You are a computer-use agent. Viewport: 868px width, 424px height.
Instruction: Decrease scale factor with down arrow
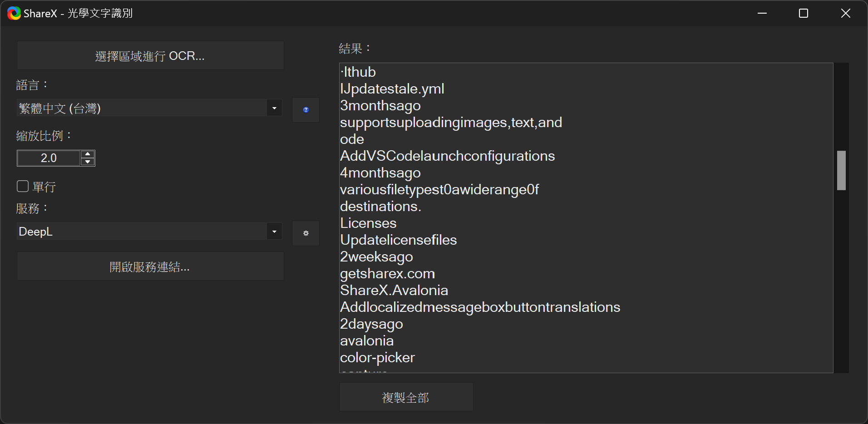pos(88,162)
